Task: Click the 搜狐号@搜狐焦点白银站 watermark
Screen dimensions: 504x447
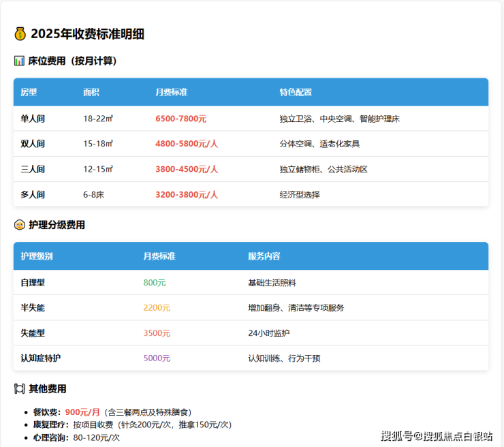Action: point(437,436)
